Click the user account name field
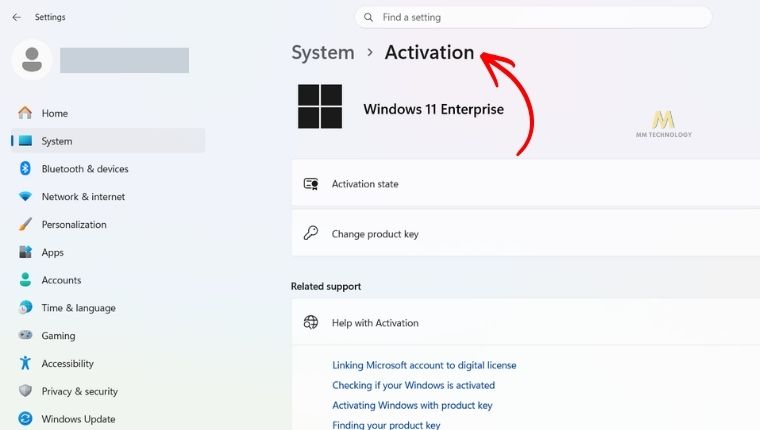Screen dimensions: 760x430 point(125,60)
